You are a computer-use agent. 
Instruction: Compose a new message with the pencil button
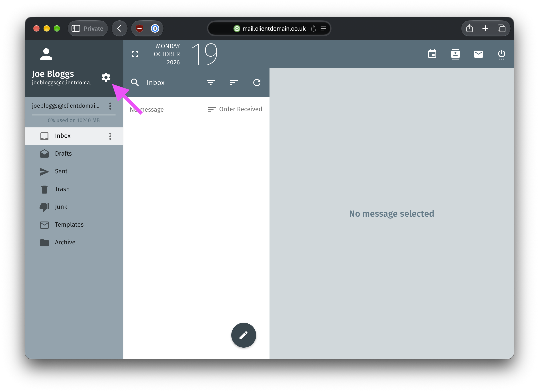point(243,335)
